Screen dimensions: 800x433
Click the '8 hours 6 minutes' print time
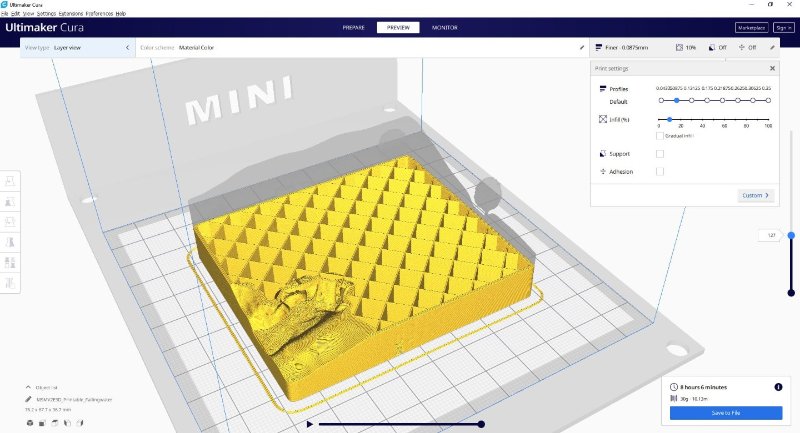coord(703,387)
